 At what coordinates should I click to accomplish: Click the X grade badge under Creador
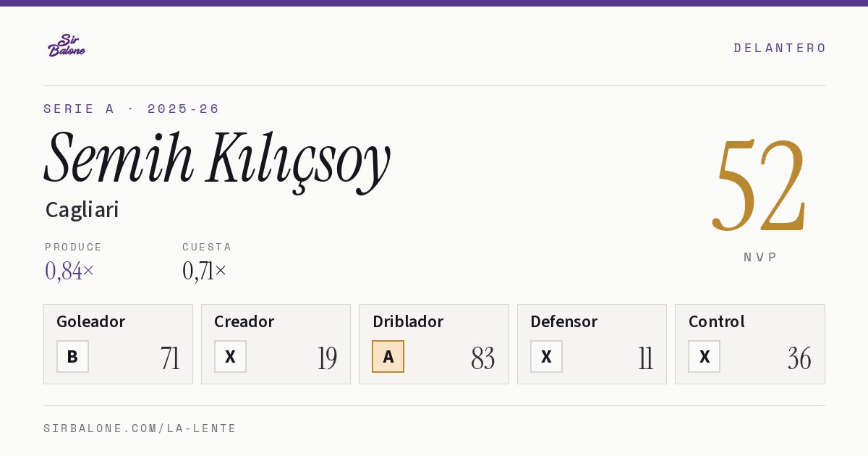pyautogui.click(x=230, y=357)
